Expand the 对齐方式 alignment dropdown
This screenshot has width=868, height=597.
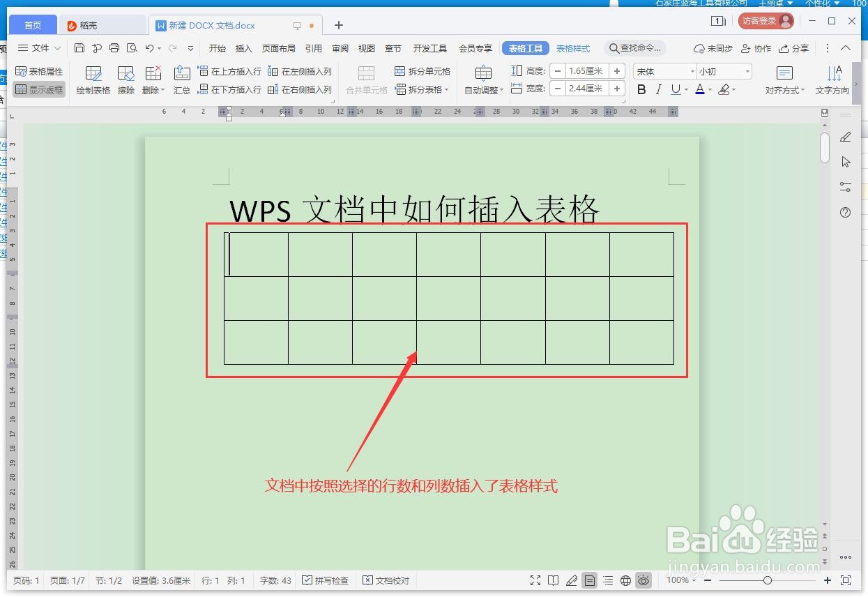pos(785,91)
